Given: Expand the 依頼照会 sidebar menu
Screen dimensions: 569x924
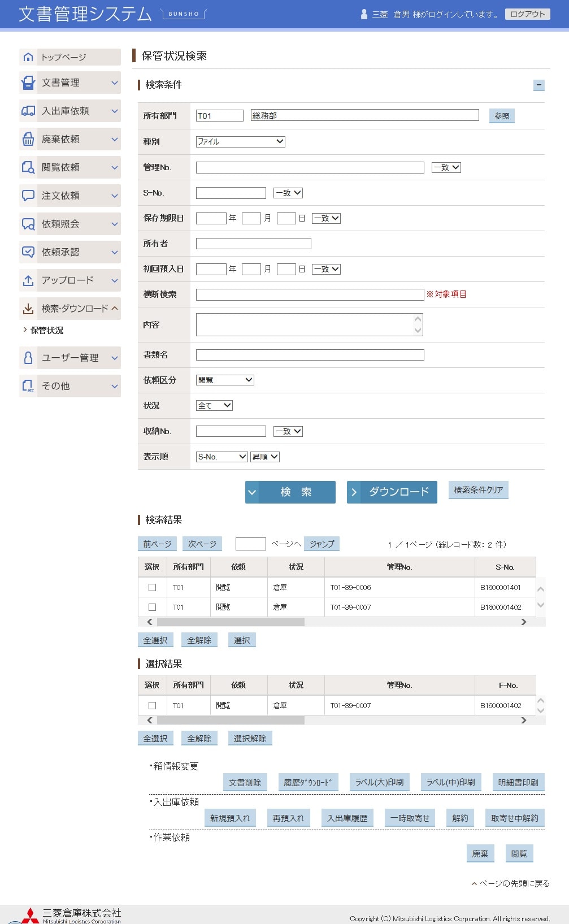Looking at the screenshot, I should pos(70,224).
